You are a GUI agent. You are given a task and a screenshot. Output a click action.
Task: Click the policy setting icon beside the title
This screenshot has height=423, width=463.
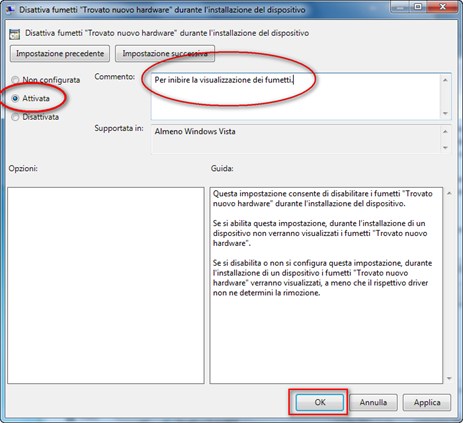coord(15,34)
